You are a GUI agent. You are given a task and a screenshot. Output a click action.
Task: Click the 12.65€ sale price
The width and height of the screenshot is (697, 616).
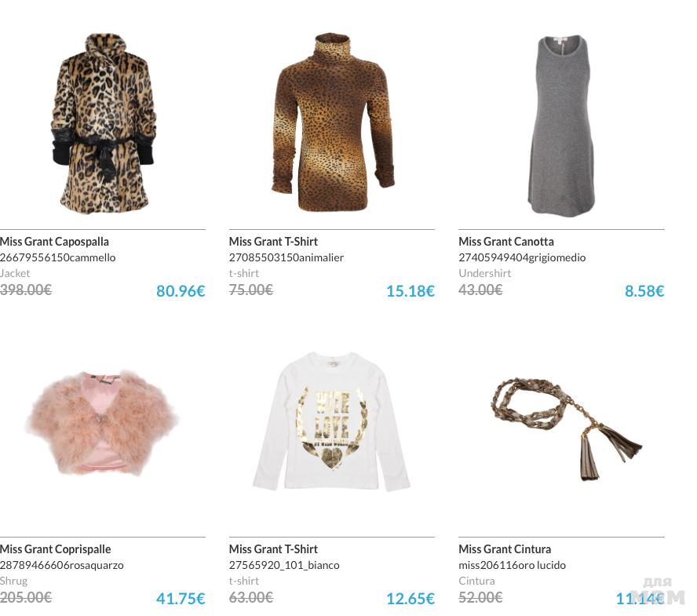tap(411, 599)
